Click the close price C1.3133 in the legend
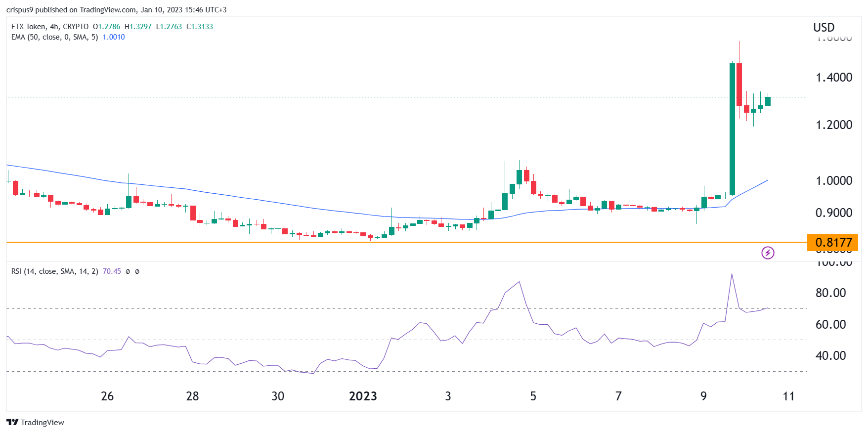Screen dimensions: 868x433 tap(200, 27)
